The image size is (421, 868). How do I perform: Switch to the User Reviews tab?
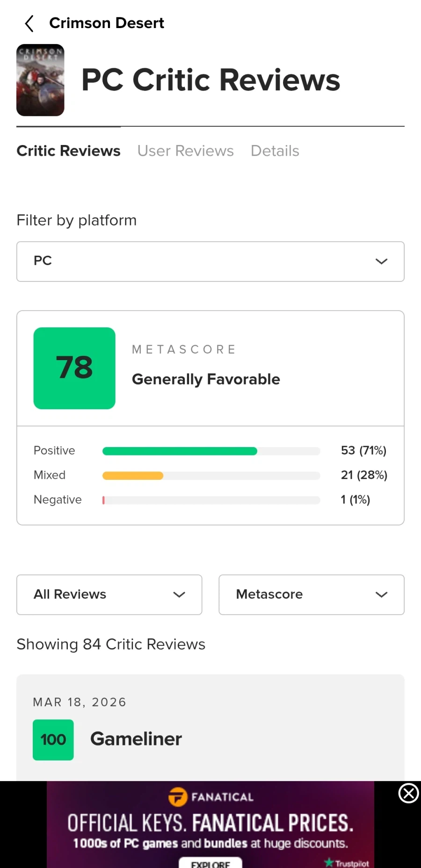(185, 151)
